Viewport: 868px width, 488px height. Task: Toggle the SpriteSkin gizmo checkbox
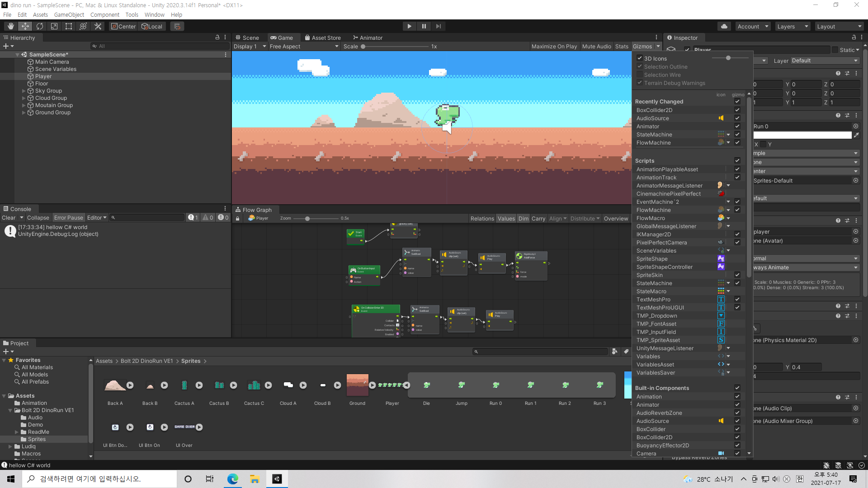tap(737, 275)
